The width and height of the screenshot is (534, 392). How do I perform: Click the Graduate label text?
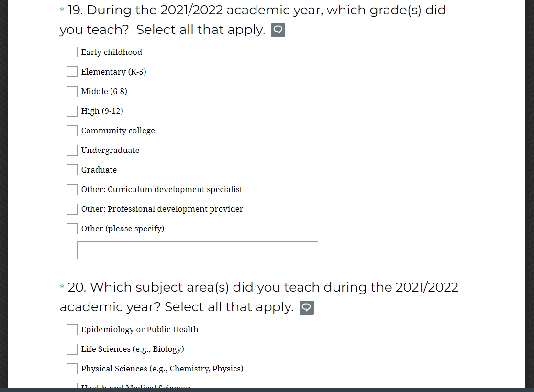(99, 170)
